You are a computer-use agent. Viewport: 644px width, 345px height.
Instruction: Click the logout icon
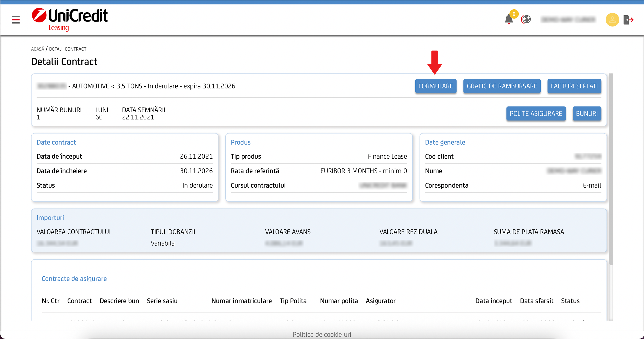point(628,20)
